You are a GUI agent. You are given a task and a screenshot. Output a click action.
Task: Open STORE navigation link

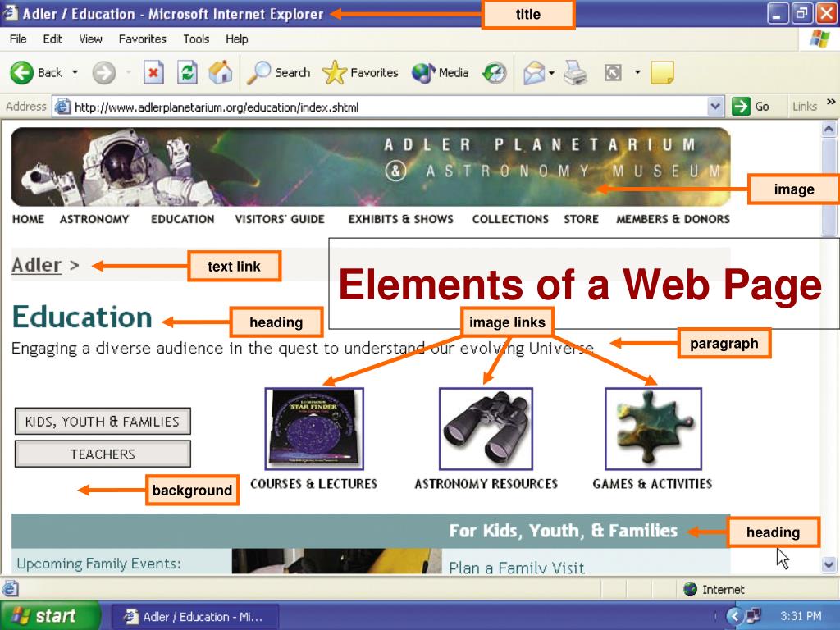[582, 219]
